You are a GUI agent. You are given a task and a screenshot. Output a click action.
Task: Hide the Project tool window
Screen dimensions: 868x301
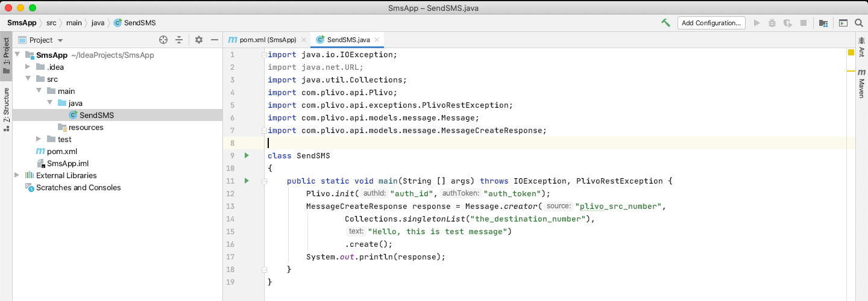click(214, 40)
